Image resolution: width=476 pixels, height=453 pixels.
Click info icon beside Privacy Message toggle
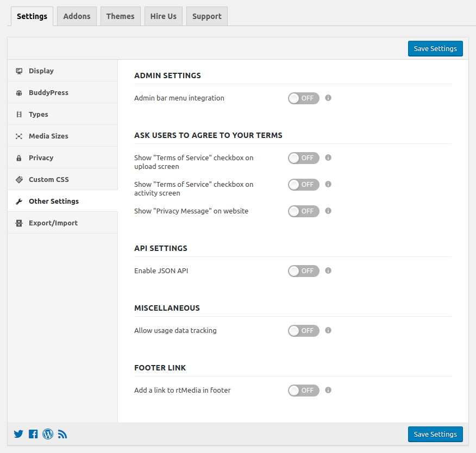(328, 211)
